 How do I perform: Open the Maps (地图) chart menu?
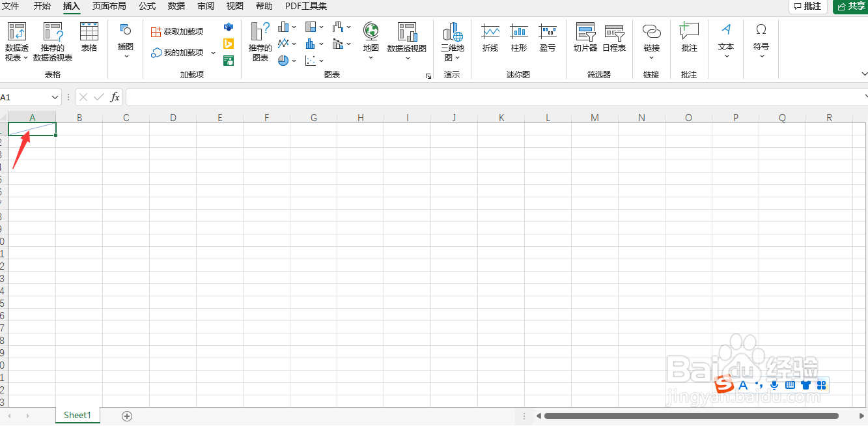click(371, 42)
